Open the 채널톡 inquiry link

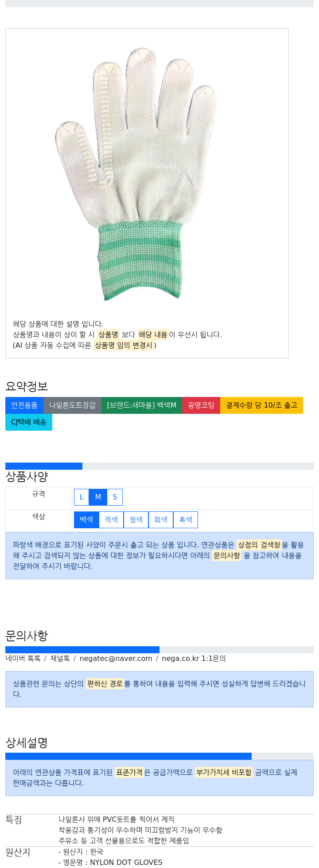point(60,659)
